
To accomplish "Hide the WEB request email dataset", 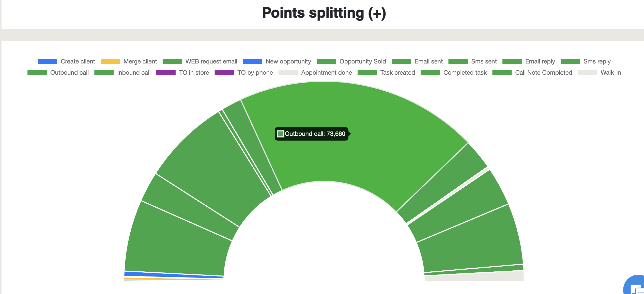I will 200,61.
